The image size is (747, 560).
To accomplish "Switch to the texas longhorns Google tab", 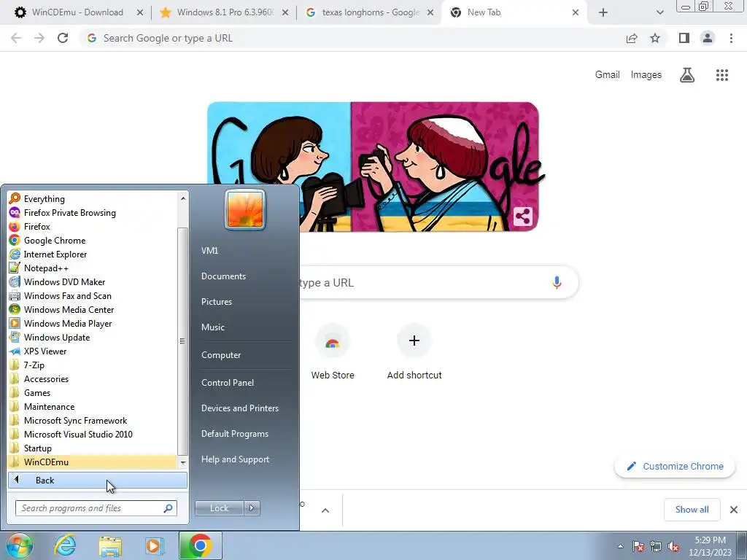I will point(369,12).
